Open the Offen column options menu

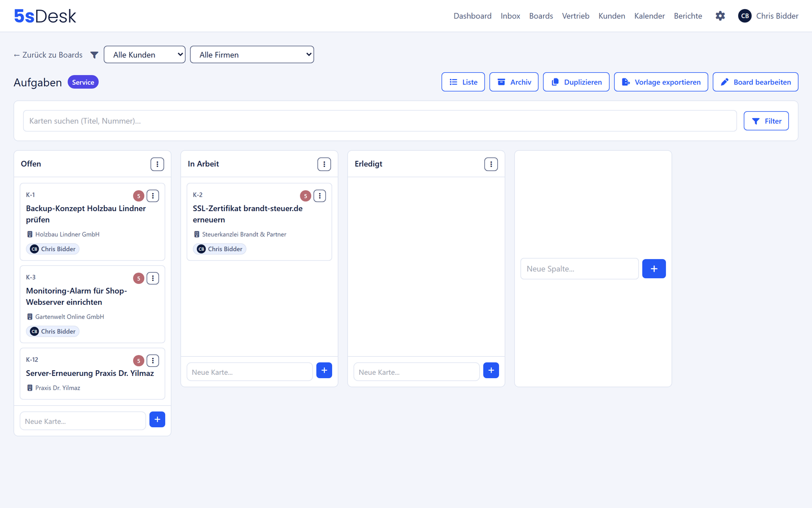click(157, 164)
